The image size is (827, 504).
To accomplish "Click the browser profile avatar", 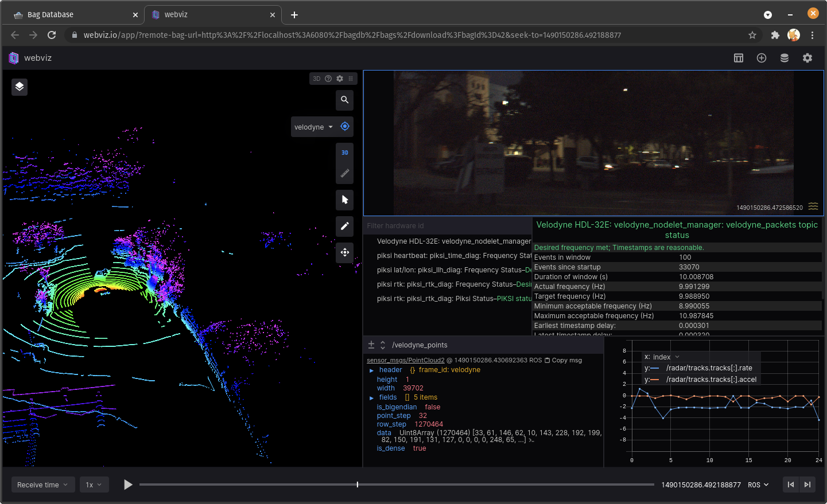I will point(794,35).
